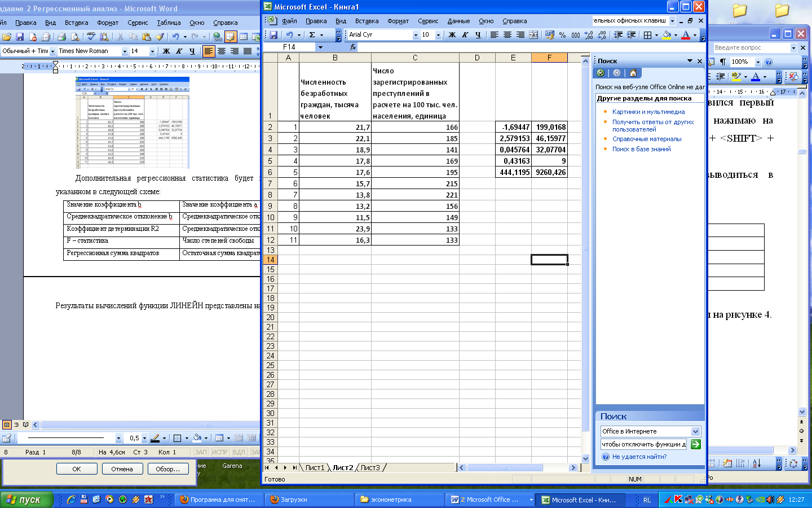
Task: Toggle left alignment in Word's toolbar
Action: [209, 51]
